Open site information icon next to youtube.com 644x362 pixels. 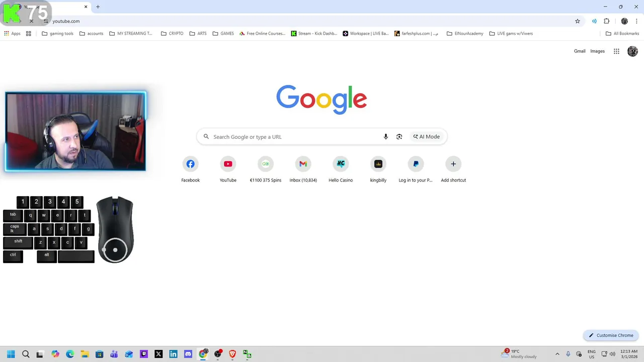tap(46, 21)
